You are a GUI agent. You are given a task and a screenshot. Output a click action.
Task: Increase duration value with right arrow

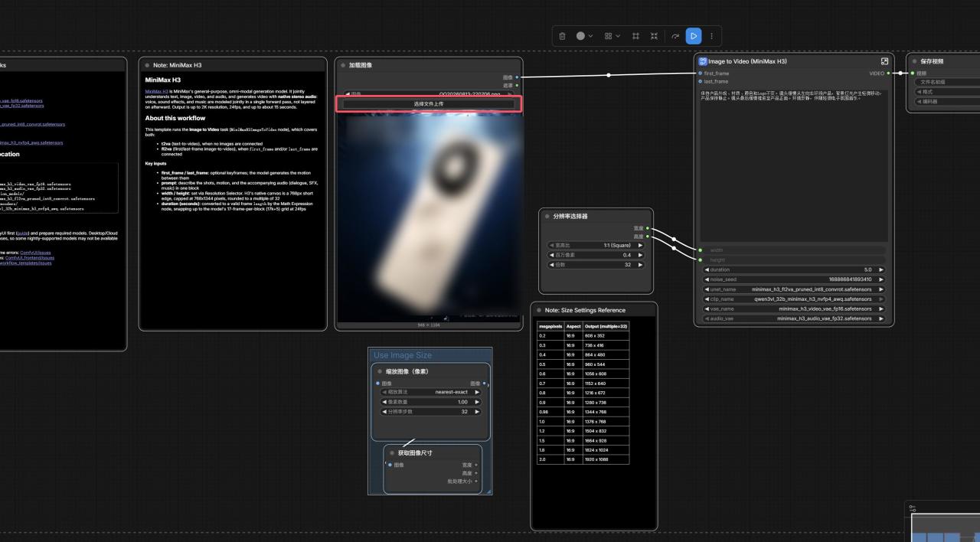click(x=880, y=269)
